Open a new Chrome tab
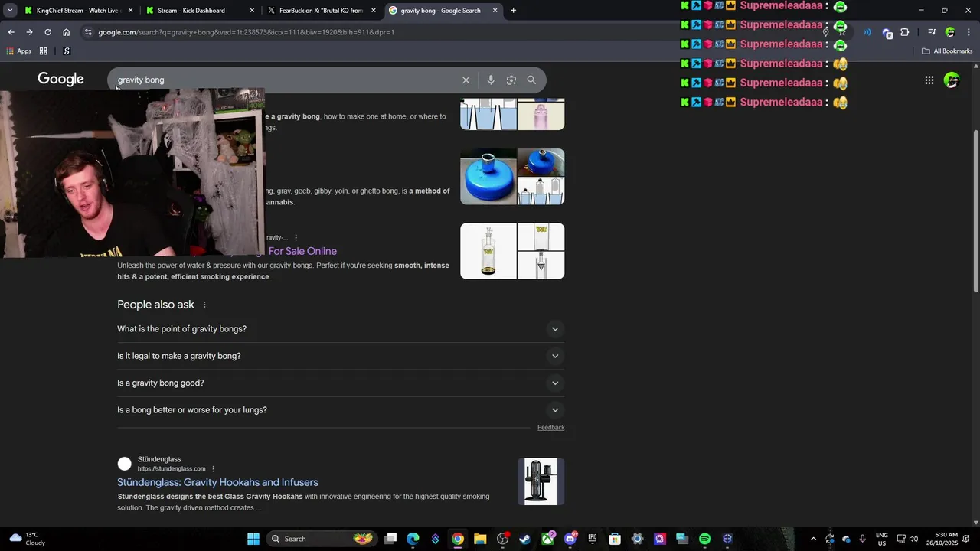Screen dimensions: 980x551 (x=513, y=11)
